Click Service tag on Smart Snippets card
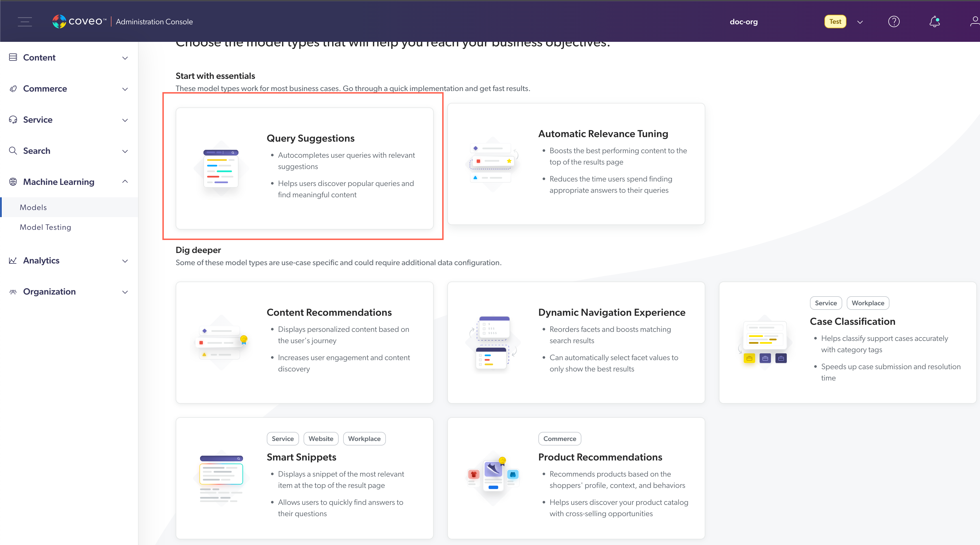Viewport: 980px width, 545px height. 283,439
